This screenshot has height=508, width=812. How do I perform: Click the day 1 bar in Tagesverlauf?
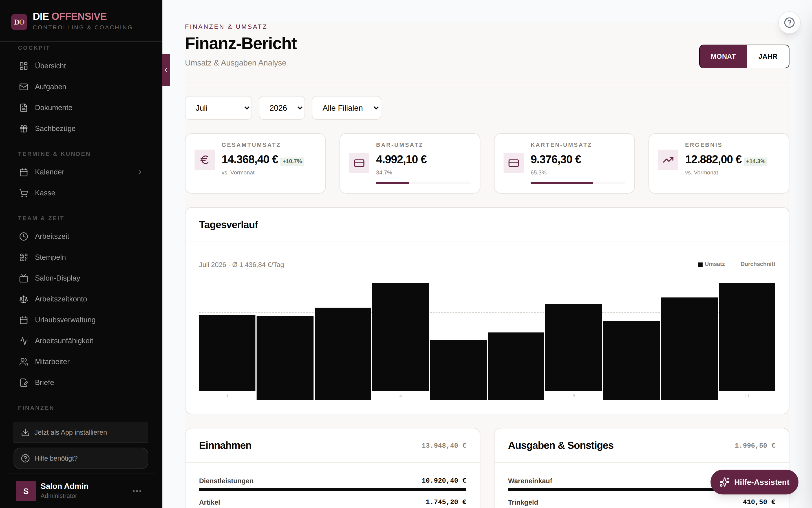(227, 353)
